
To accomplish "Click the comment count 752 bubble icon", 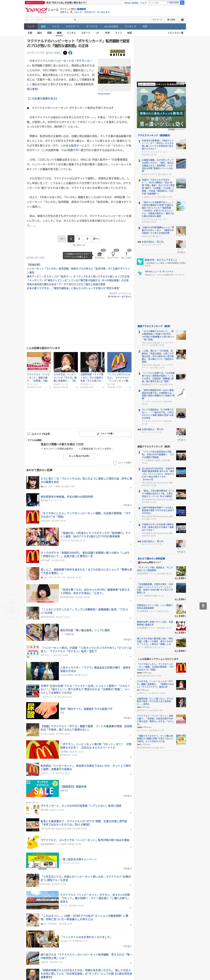I will [x=50, y=53].
